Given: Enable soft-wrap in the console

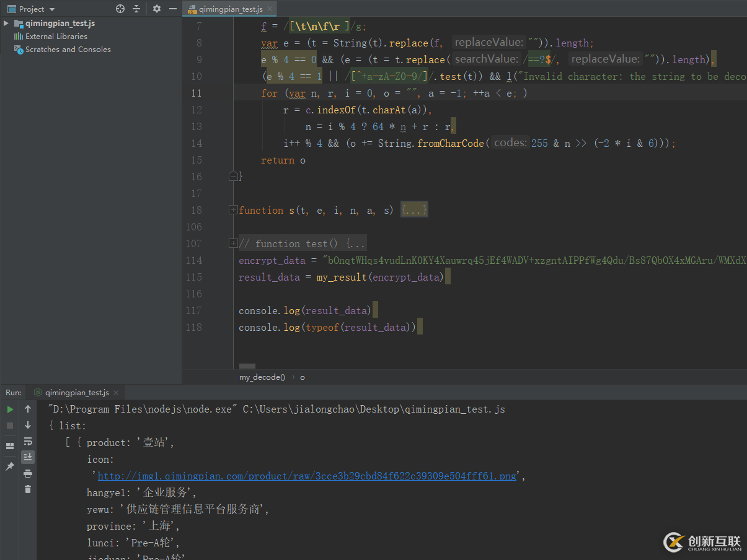Looking at the screenshot, I should (x=27, y=441).
